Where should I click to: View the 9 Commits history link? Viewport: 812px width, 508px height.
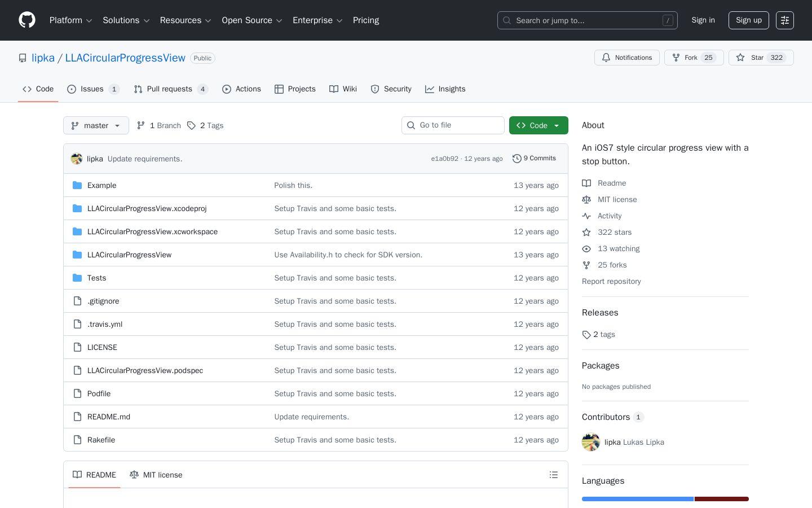534,159
